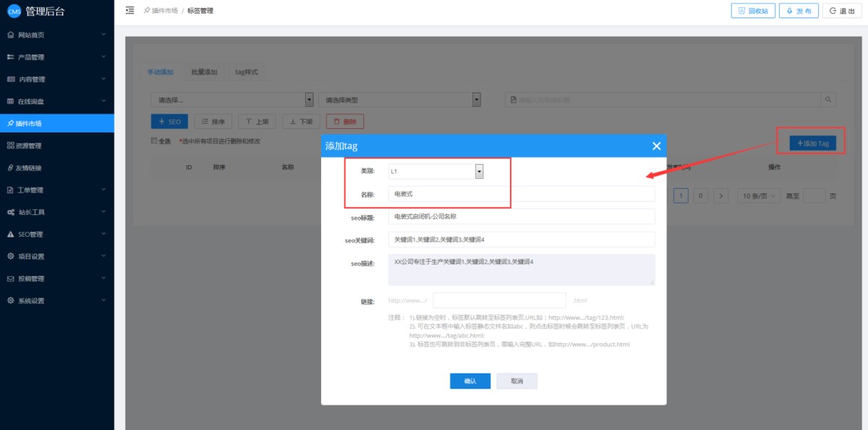This screenshot has width=868, height=430.
Task: Click the 取消 cancel button
Action: coord(516,381)
